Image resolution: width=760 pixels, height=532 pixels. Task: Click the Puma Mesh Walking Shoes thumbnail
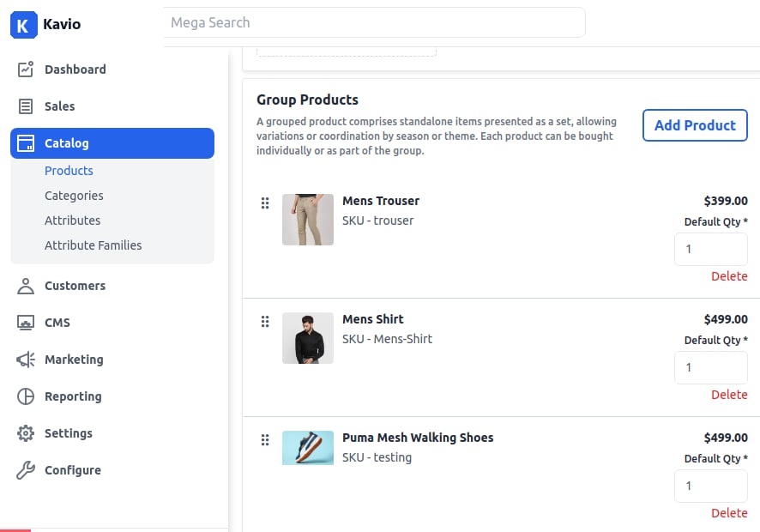tap(308, 448)
